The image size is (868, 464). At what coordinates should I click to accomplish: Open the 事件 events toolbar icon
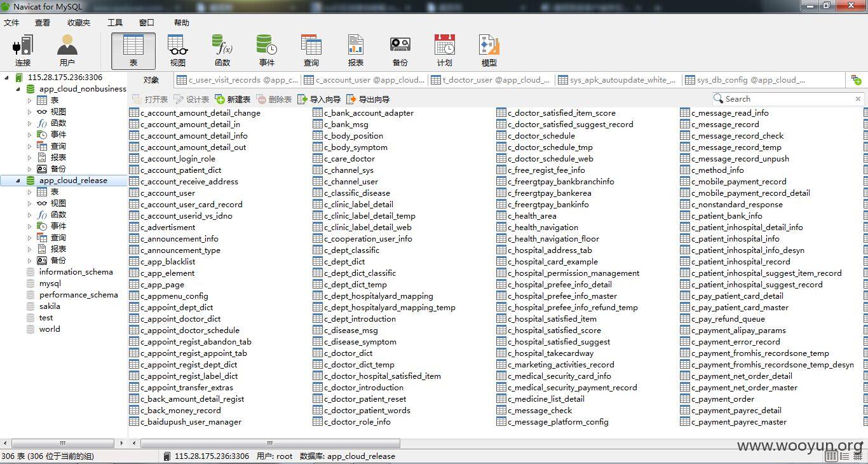267,51
